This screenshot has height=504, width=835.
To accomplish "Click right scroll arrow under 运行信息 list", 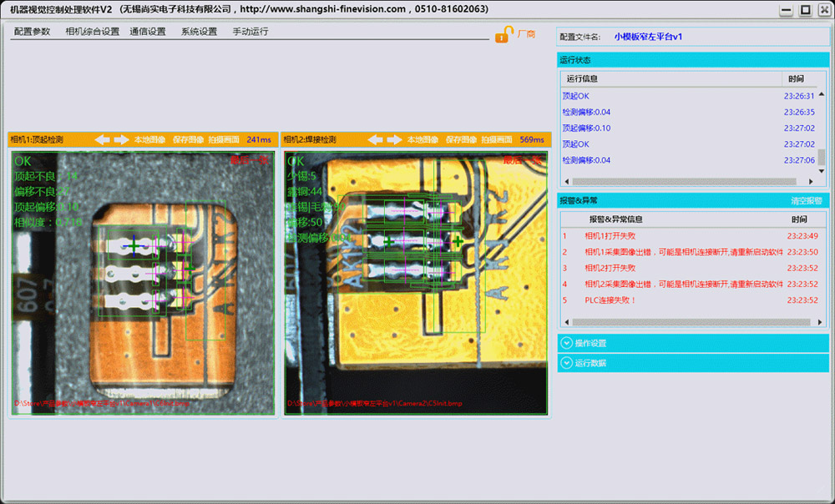I will [810, 181].
